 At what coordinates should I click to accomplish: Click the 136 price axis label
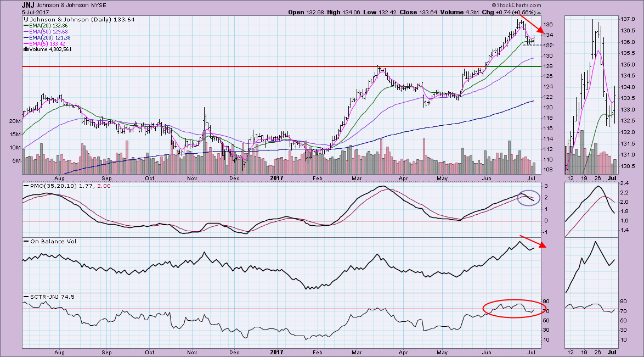point(548,25)
